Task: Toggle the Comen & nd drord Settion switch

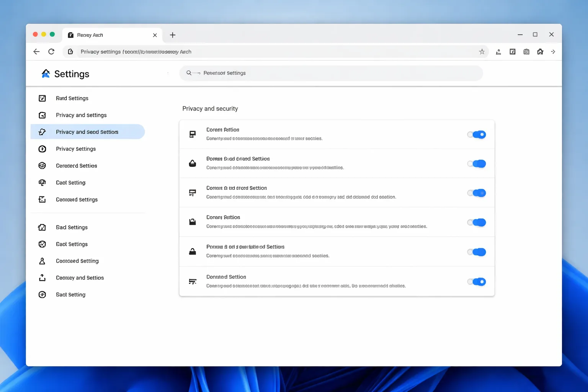Action: 477,193
